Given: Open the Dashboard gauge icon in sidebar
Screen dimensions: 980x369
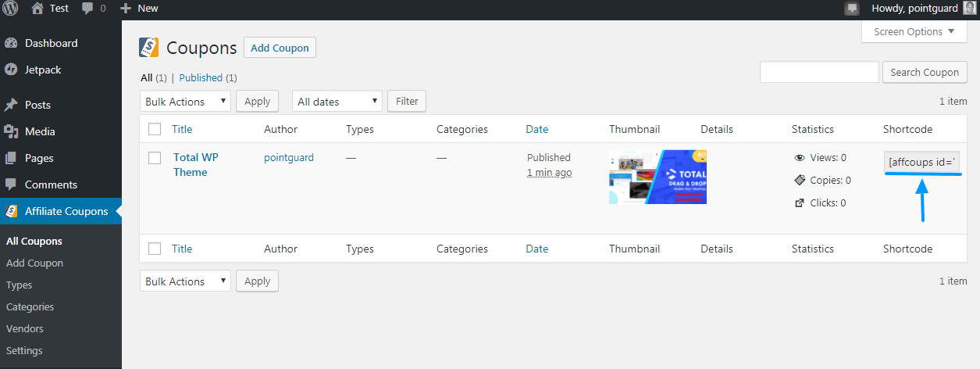Looking at the screenshot, I should click(x=11, y=43).
